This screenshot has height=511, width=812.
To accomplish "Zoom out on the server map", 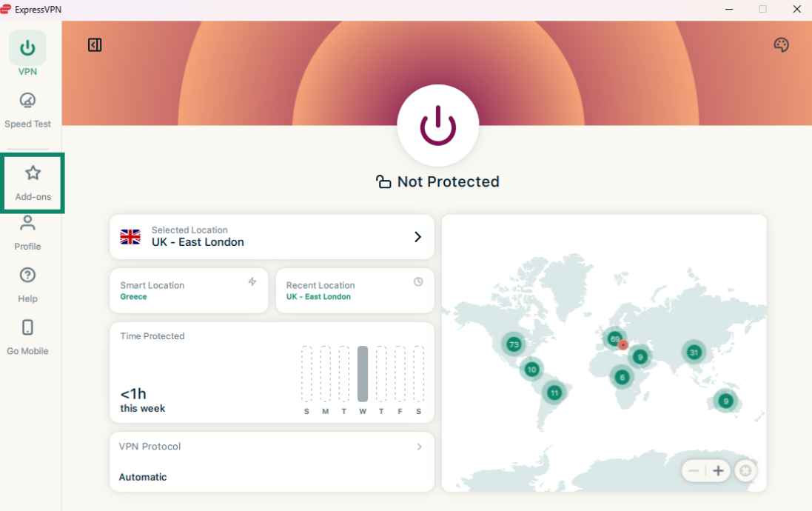I will [x=694, y=471].
